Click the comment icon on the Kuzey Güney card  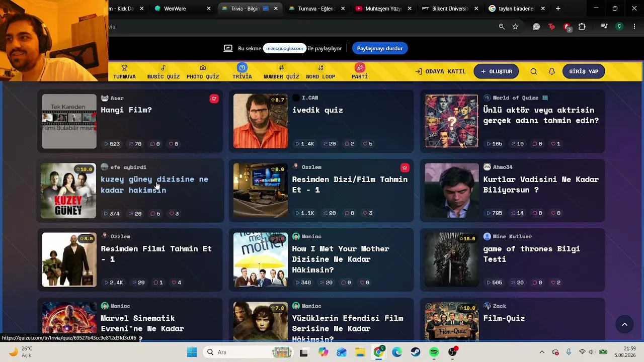point(152,214)
